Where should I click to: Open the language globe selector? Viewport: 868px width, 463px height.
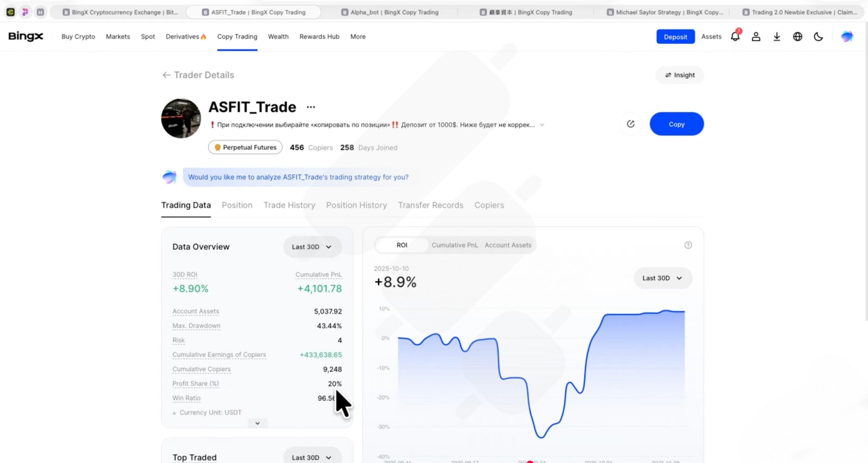click(x=798, y=37)
